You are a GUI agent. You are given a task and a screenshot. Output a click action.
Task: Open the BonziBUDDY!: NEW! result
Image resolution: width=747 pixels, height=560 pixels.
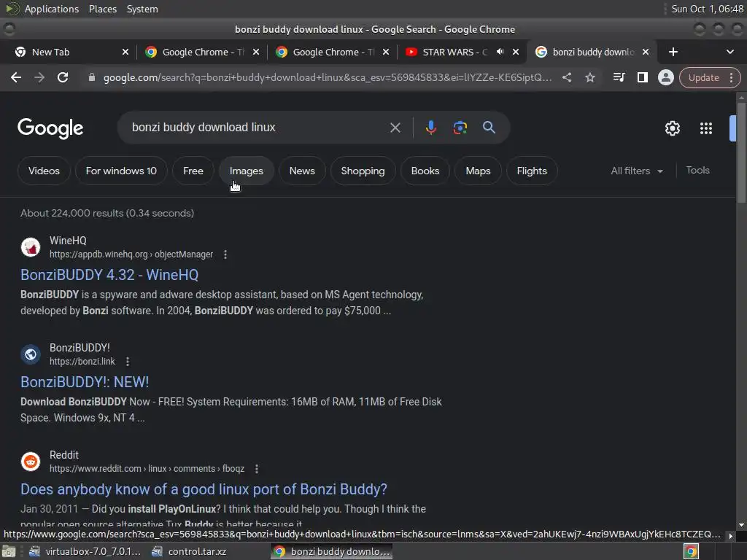tap(85, 382)
